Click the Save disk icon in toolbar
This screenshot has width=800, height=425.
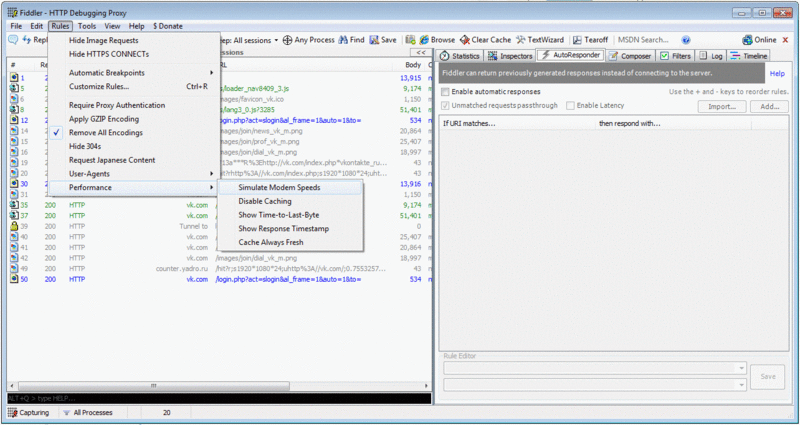[374, 40]
